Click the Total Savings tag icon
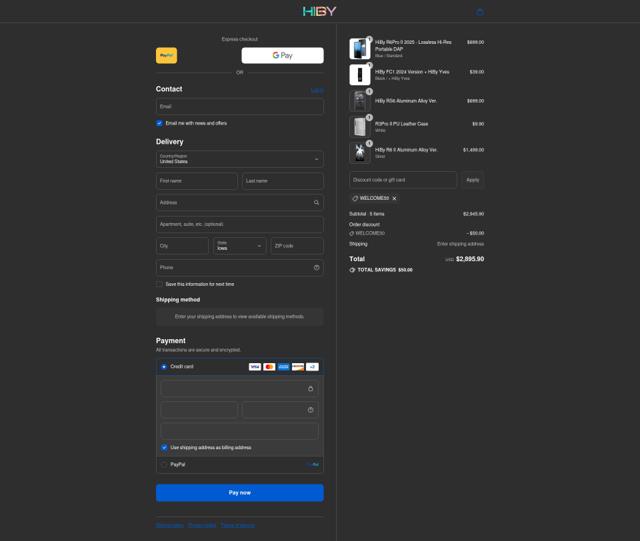Image resolution: width=640 pixels, height=541 pixels. click(352, 270)
